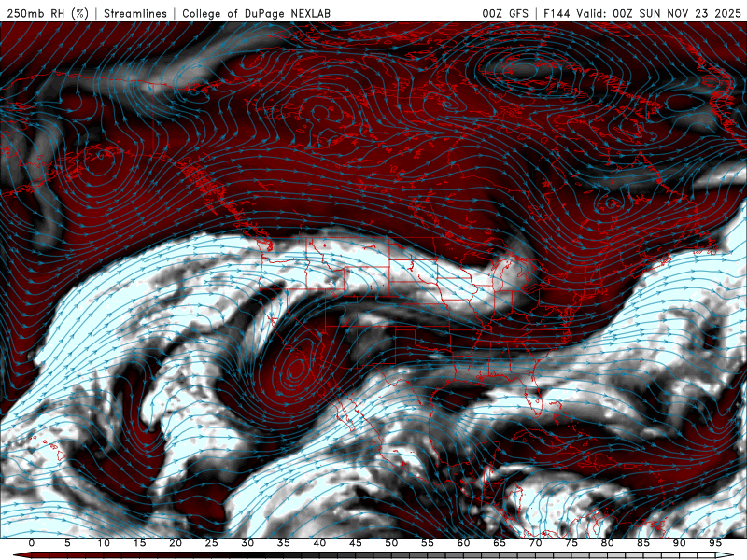Click the colorbar label "65"
The height and width of the screenshot is (560, 747).
click(500, 543)
